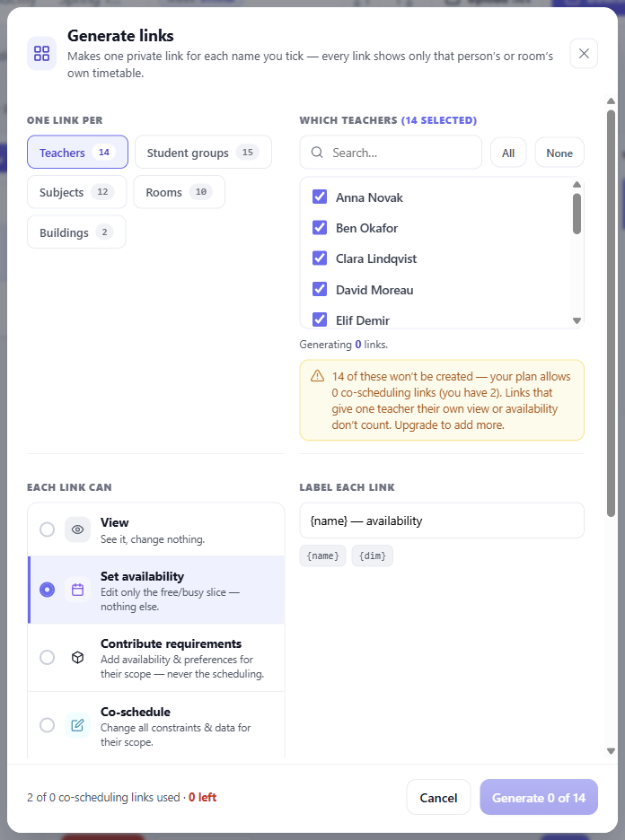Select the Set availability radio button
Screen dimensions: 625x840
pyautogui.click(x=48, y=590)
